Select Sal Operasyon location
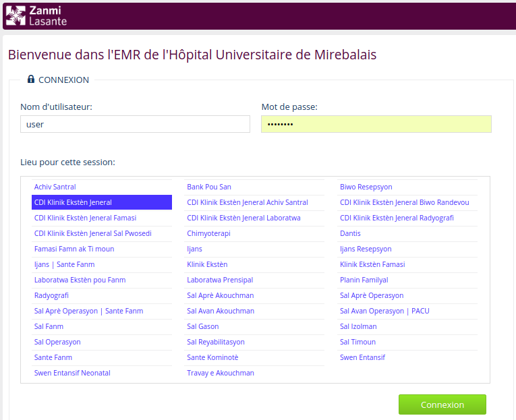The height and width of the screenshot is (420, 516). pos(102,342)
